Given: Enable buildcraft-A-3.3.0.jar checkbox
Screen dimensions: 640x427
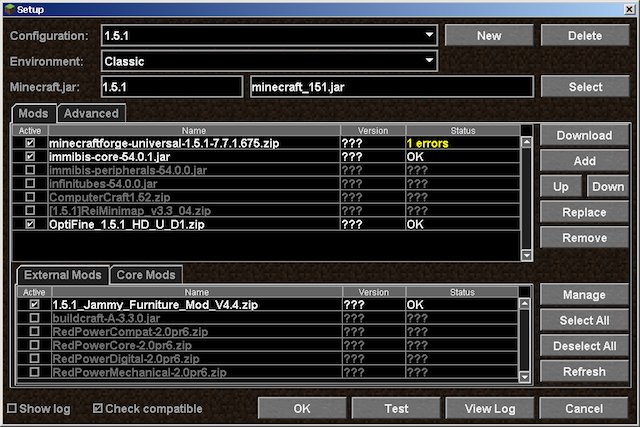Looking at the screenshot, I should pyautogui.click(x=35, y=318).
